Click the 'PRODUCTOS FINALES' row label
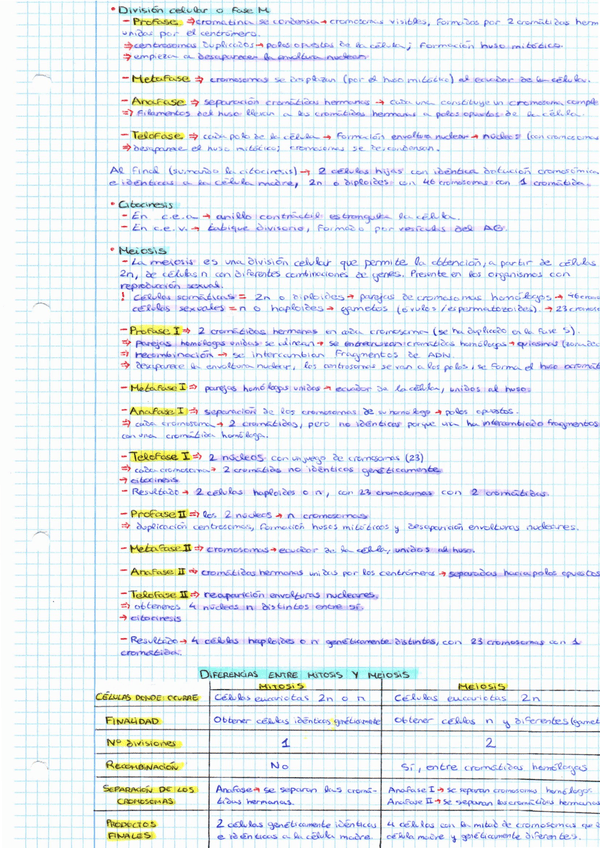Viewport: 600px width, 848px height. pyautogui.click(x=131, y=830)
